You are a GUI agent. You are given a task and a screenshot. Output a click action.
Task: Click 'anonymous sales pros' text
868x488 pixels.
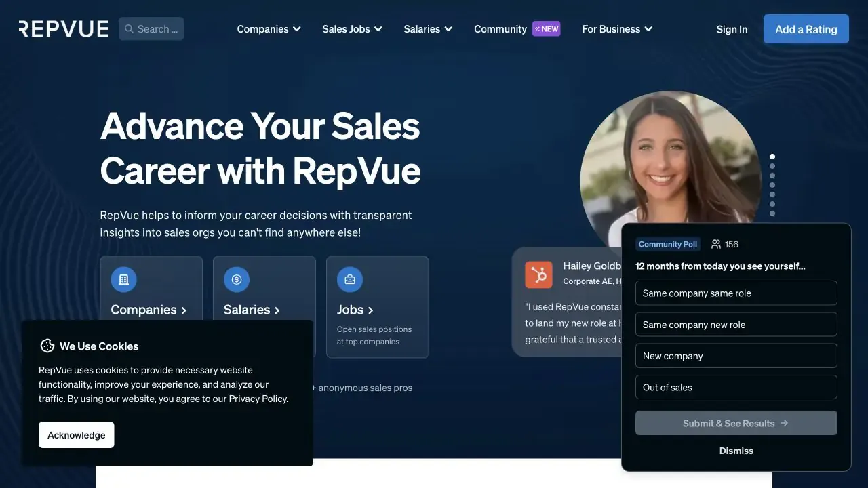(x=366, y=388)
